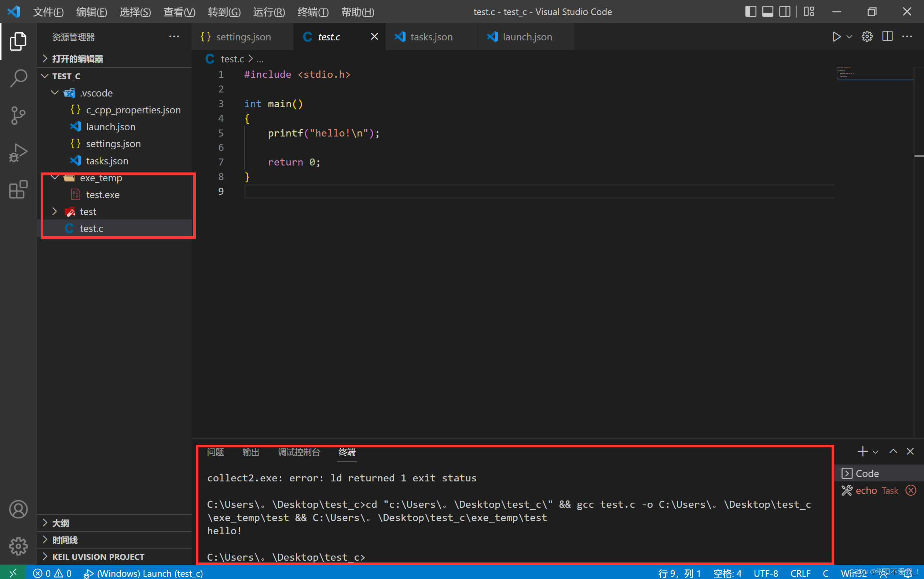Screen dimensions: 924x579
Task: Open the new terminal dropdown arrow
Action: tap(875, 452)
